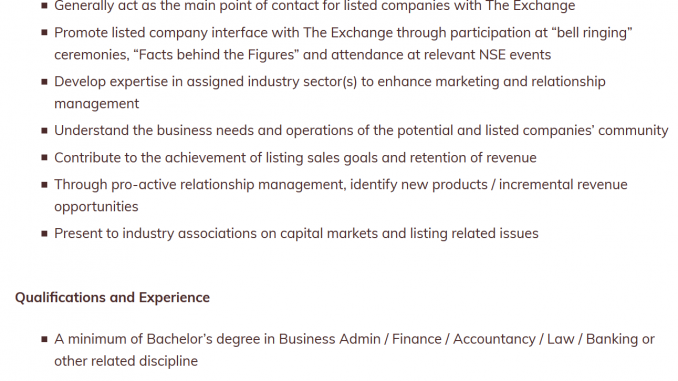Click the 'Develop expertise in assigned industry' line
Viewport: 678px width, 381px height.
click(330, 82)
